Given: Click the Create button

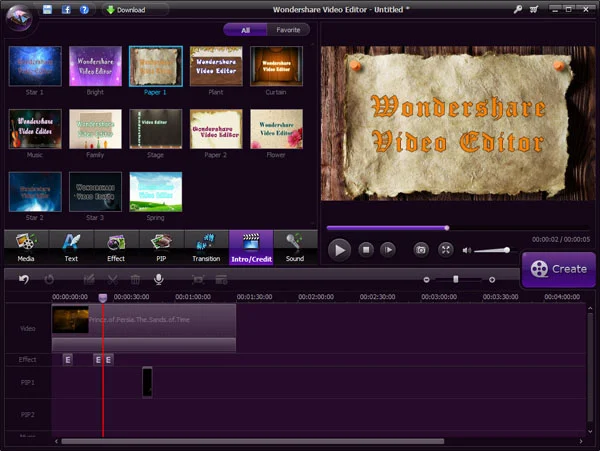Looking at the screenshot, I should point(559,268).
